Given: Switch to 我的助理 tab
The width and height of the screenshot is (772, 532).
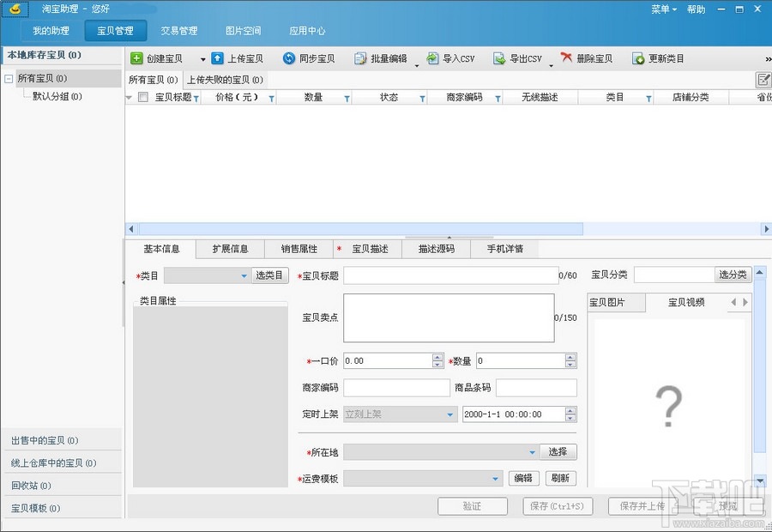Looking at the screenshot, I should [51, 31].
